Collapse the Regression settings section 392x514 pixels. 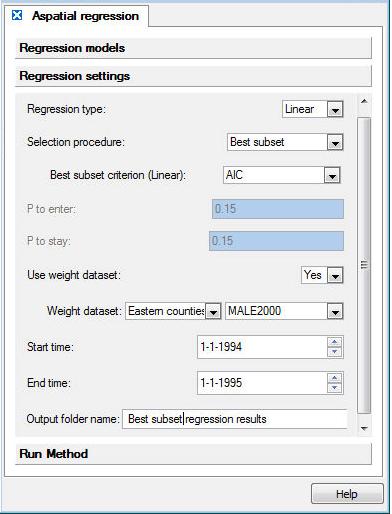[x=193, y=76]
